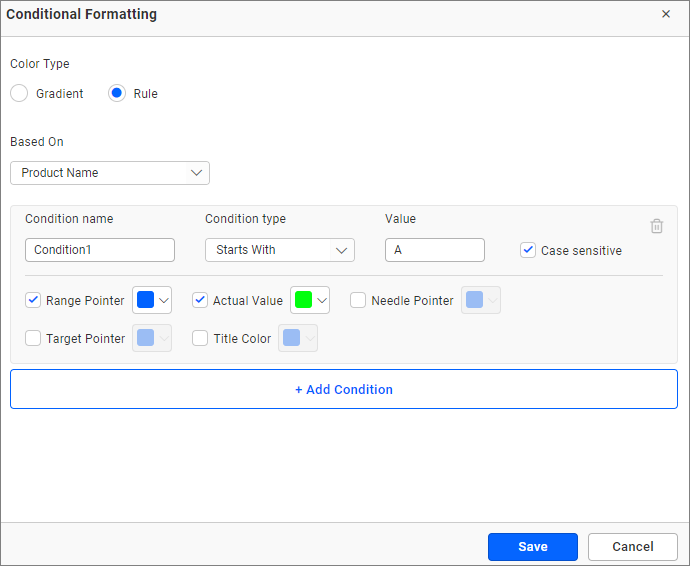This screenshot has height=566, width=690.
Task: Enable the Needle Pointer checkbox
Action: (x=358, y=300)
